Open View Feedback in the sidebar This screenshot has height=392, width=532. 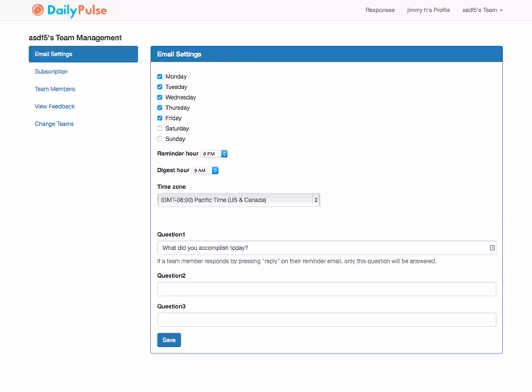(55, 107)
